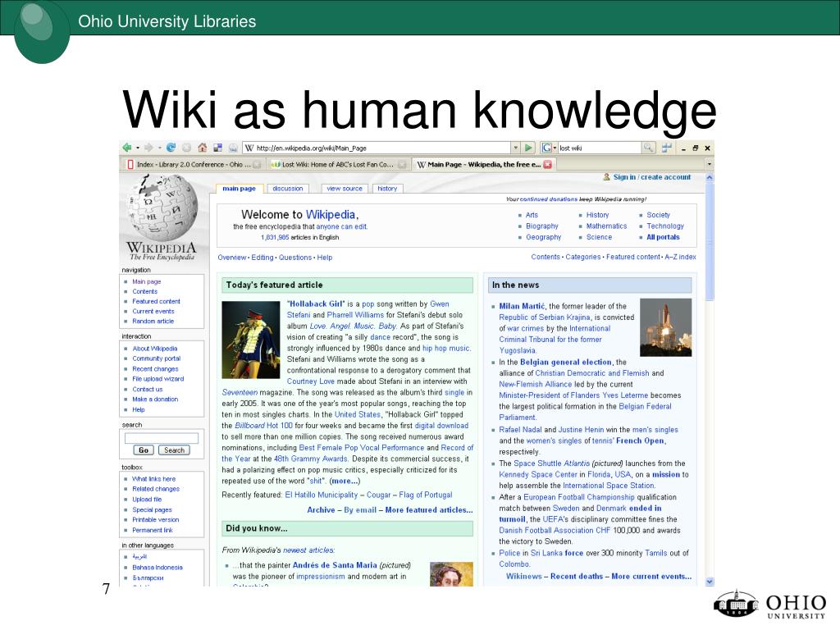Viewport: 840px width, 630px height.
Task: Click the vertical scrollbar thumb
Action: pos(710,241)
